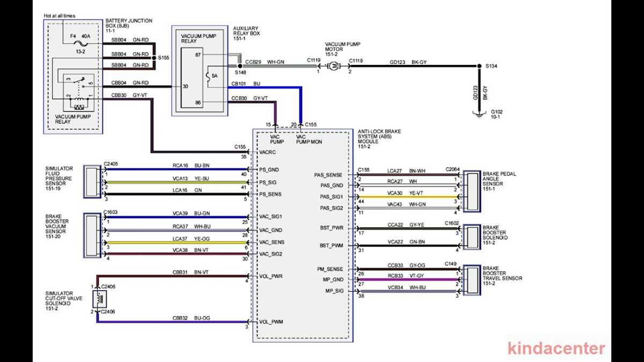Click the C2064 pedal angle sensor connector block
The height and width of the screenshot is (362, 644).
pos(472,192)
